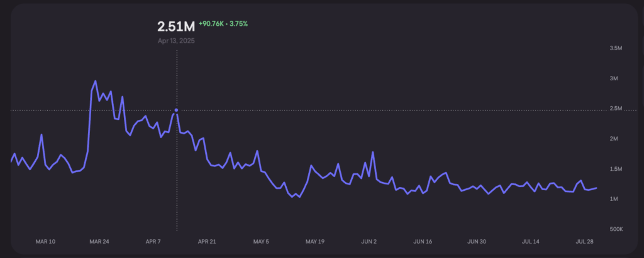Click the 2.51M value heading
This screenshot has width=644, height=258.
[x=175, y=27]
